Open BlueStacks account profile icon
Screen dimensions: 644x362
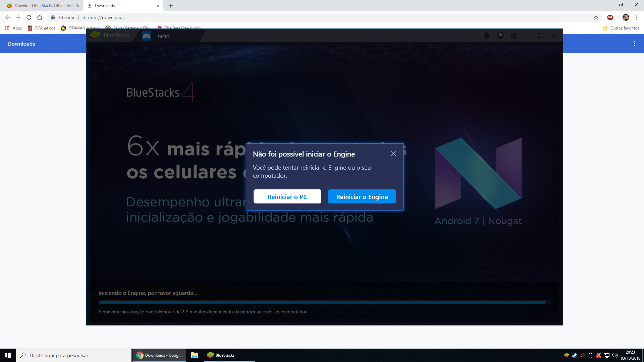tap(500, 36)
